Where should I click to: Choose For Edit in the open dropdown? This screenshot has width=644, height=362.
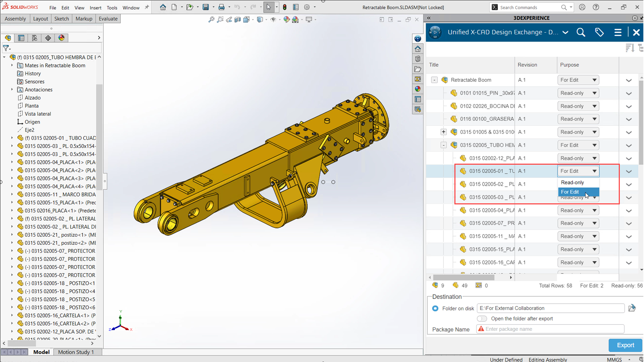click(x=570, y=192)
